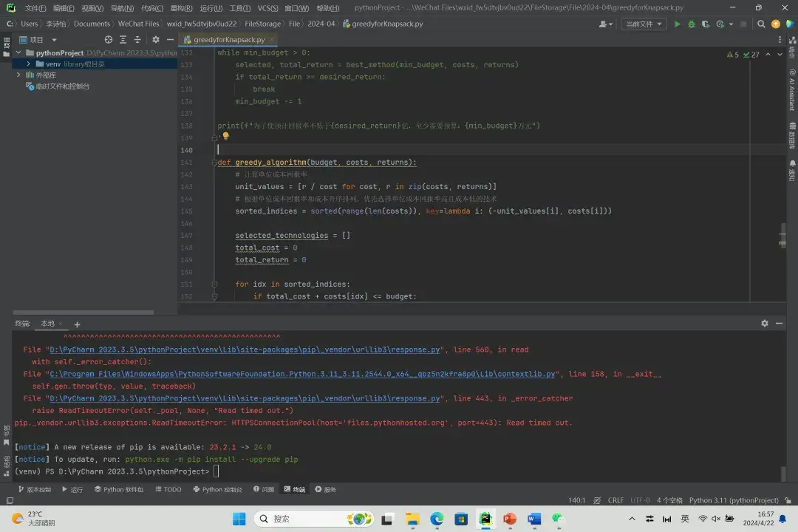
Task: Open the TODO tool window
Action: 168,489
